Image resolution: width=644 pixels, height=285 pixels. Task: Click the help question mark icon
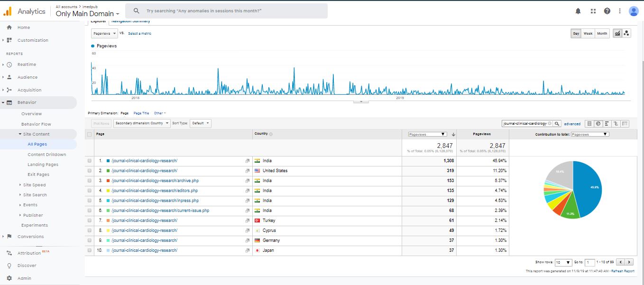coord(607,11)
